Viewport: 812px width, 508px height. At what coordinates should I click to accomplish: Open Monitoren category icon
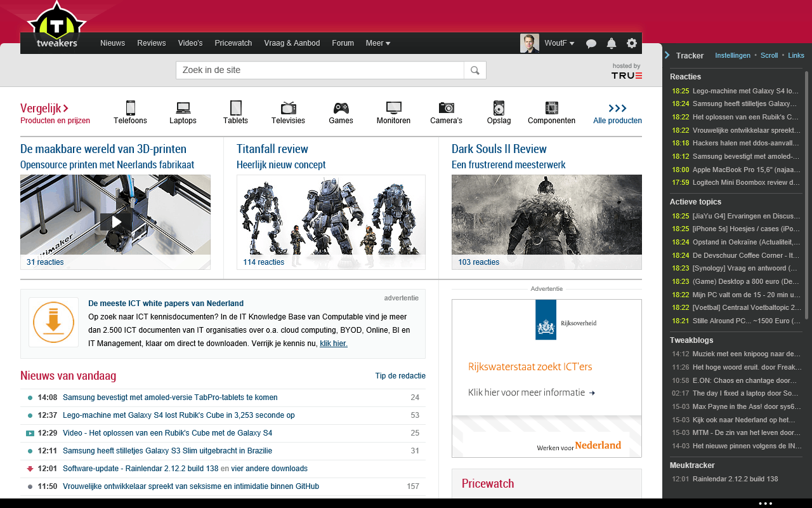click(393, 107)
